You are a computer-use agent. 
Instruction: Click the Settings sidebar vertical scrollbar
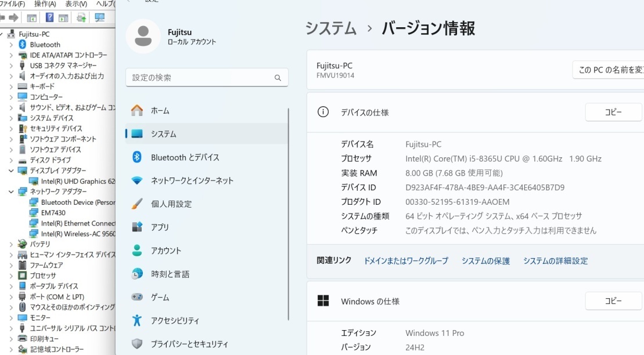click(289, 215)
